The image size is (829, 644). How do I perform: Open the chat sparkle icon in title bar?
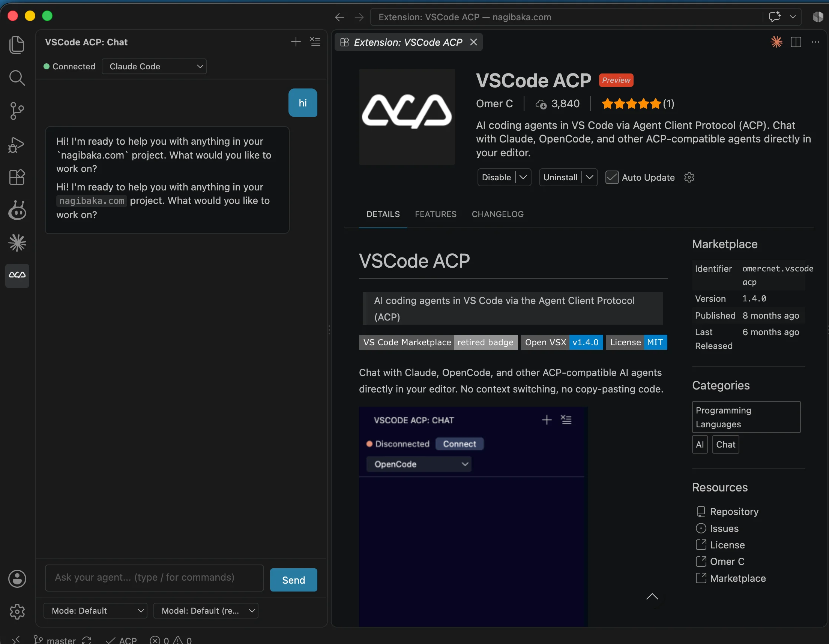click(x=775, y=17)
